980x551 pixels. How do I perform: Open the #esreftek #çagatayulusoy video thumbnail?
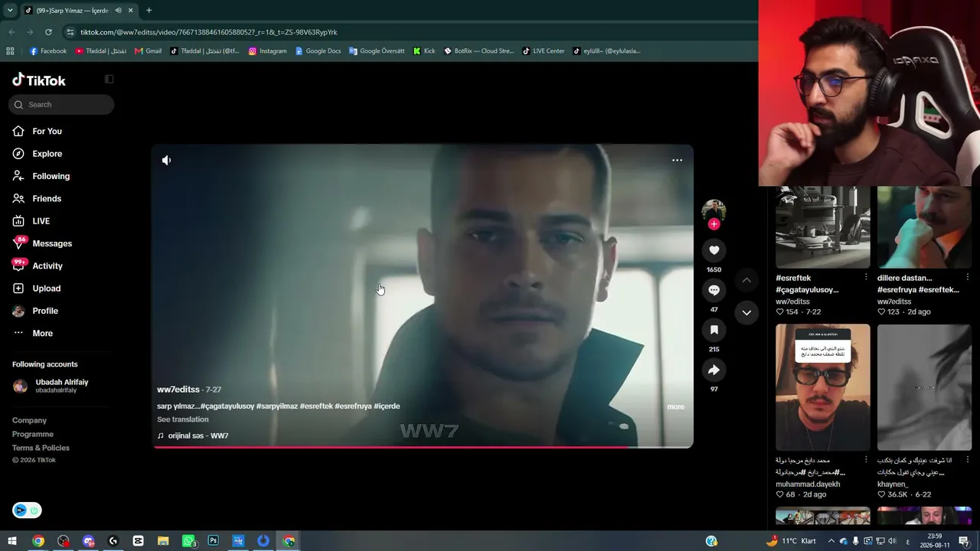click(x=822, y=227)
